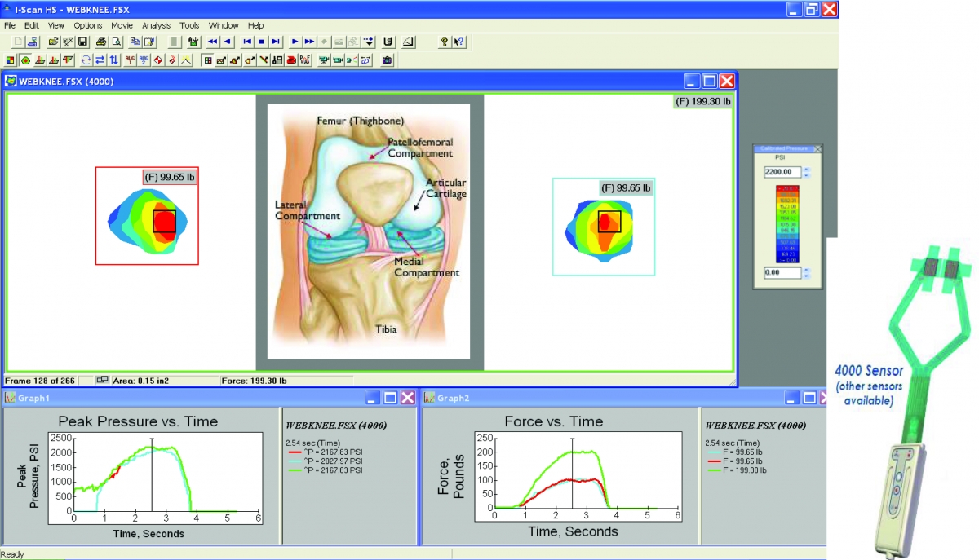
Task: Click the camera snapshot icon
Action: 387,60
